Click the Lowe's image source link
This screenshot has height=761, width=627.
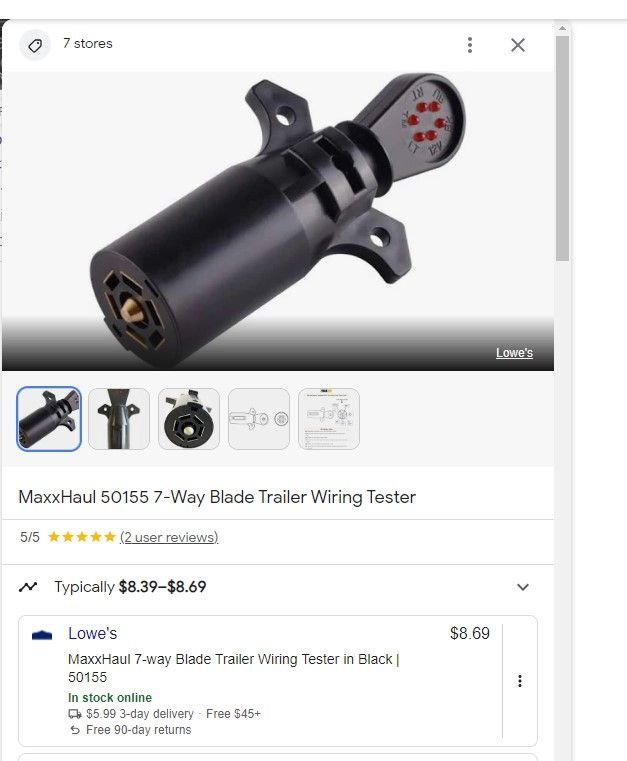514,353
